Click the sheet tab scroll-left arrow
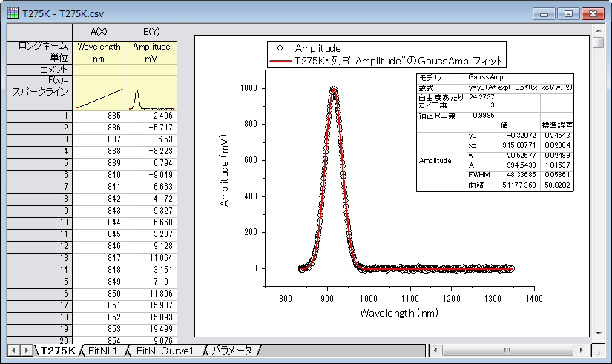612x364 pixels. pyautogui.click(x=13, y=351)
